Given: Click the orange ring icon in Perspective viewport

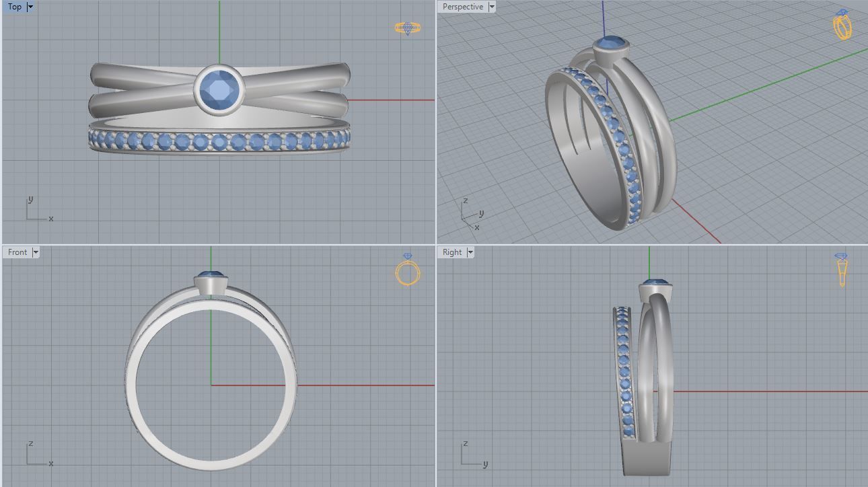Looking at the screenshot, I should 842,25.
